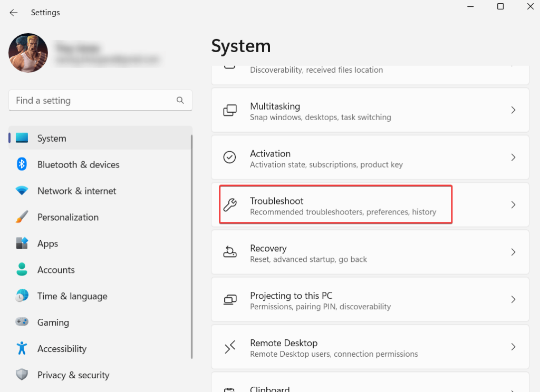Open the Gaming settings category
The height and width of the screenshot is (392, 540).
53,322
